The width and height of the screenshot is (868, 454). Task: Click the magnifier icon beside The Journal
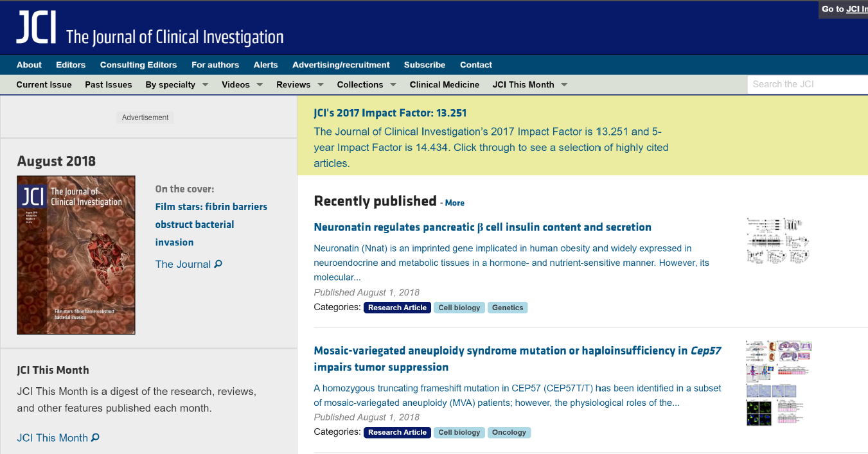(218, 264)
